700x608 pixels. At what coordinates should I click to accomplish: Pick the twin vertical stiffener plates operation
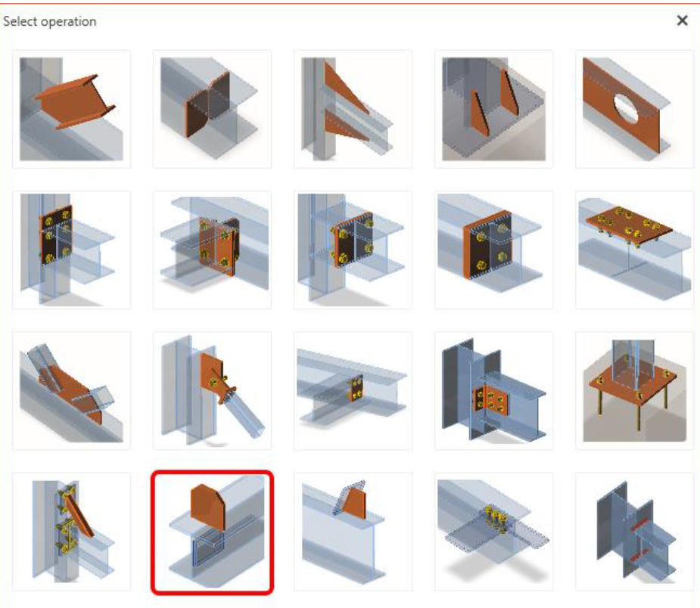(493, 109)
